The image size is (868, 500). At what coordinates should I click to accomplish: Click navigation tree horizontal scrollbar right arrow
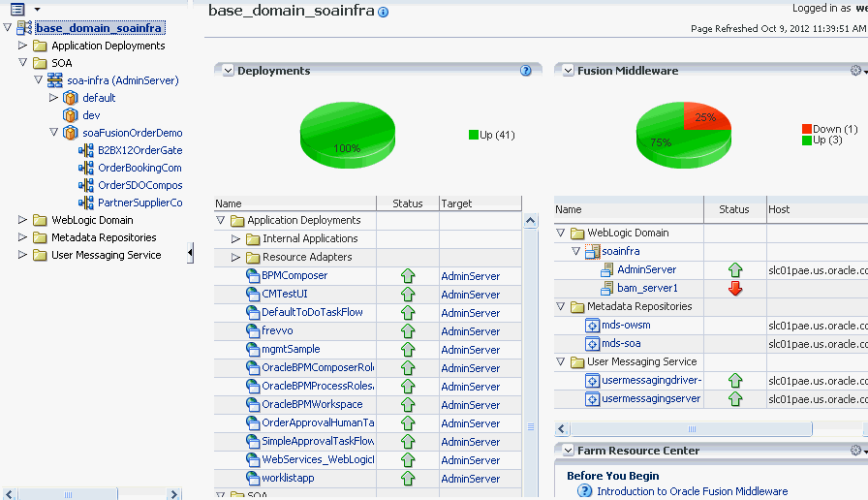pyautogui.click(x=173, y=494)
